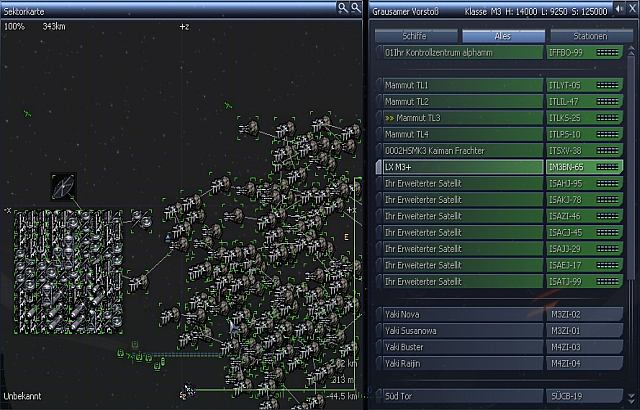Select satellite with ID ISAJJ-29
640x410 pixels.
point(500,248)
